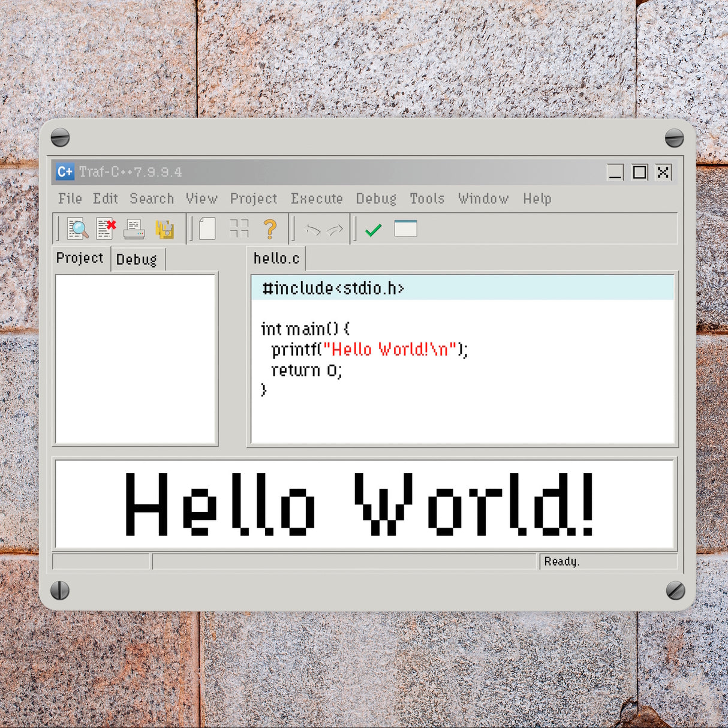This screenshot has width=728, height=728.
Task: Open the File menu
Action: pyautogui.click(x=70, y=198)
